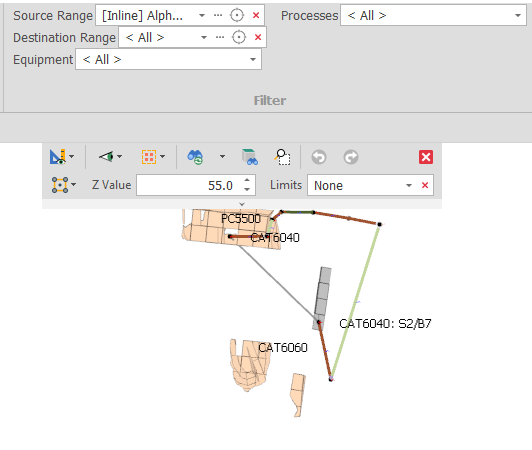Click the orange selection grid icon
The image size is (532, 450).
click(x=149, y=157)
